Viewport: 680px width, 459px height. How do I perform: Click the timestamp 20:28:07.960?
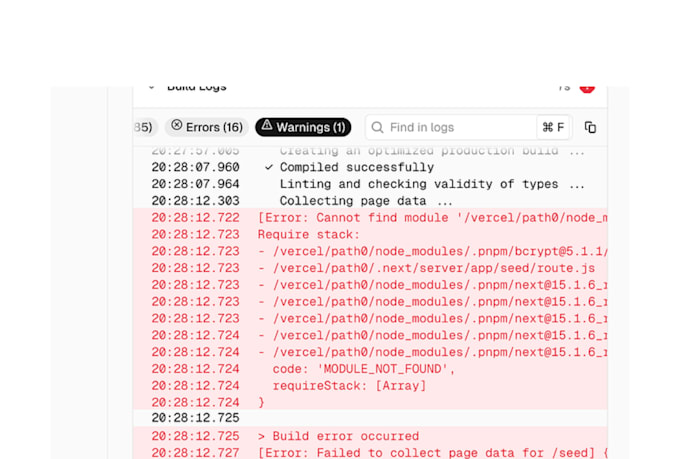(x=195, y=167)
